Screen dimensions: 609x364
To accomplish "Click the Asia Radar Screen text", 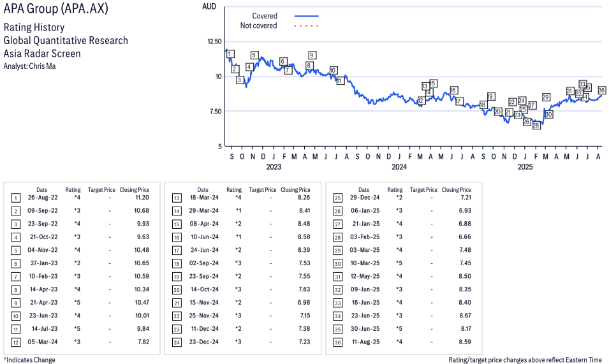I will click(42, 54).
